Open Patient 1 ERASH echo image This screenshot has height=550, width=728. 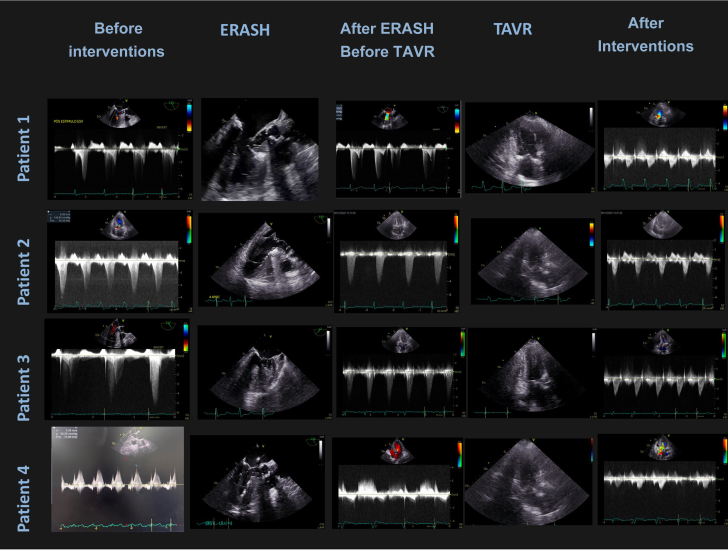[x=260, y=149]
